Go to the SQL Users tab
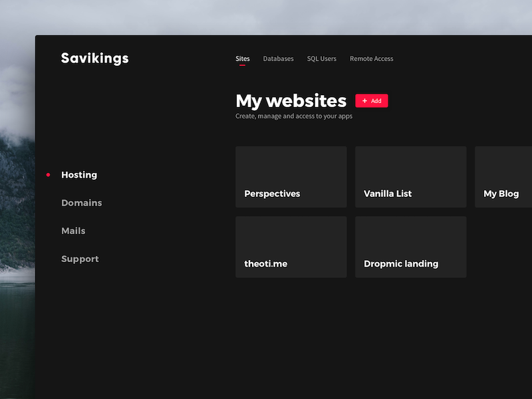The image size is (532, 399). click(x=322, y=59)
